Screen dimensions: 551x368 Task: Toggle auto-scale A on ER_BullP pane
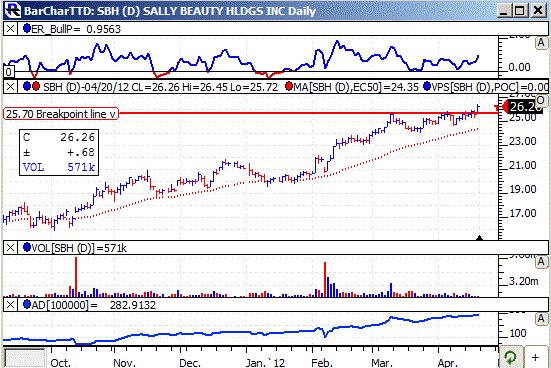pos(541,44)
